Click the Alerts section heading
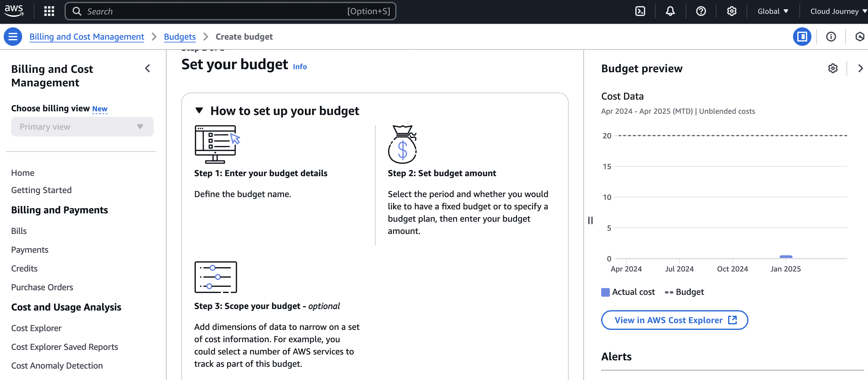 click(x=616, y=356)
